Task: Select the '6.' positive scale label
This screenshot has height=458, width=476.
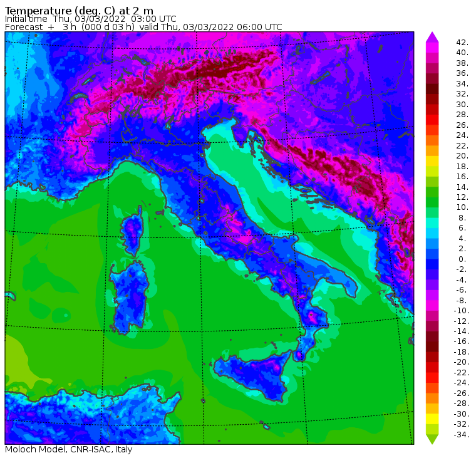Action: click(x=462, y=228)
